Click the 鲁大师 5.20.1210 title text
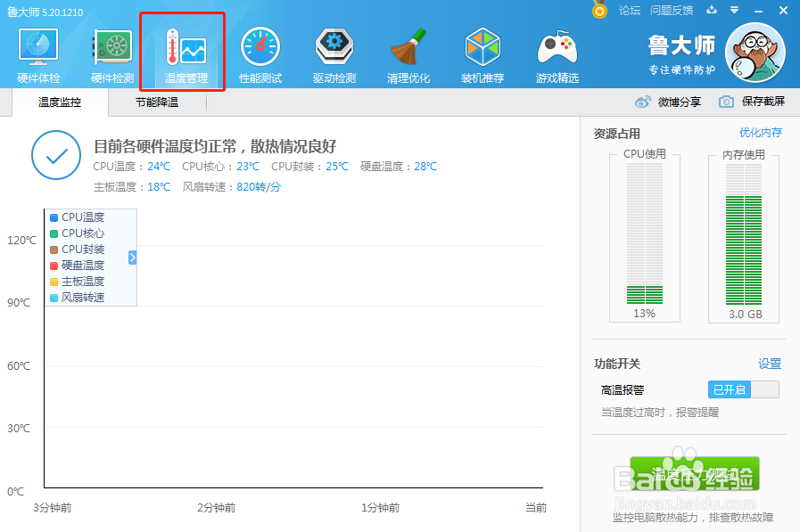 tap(45, 12)
